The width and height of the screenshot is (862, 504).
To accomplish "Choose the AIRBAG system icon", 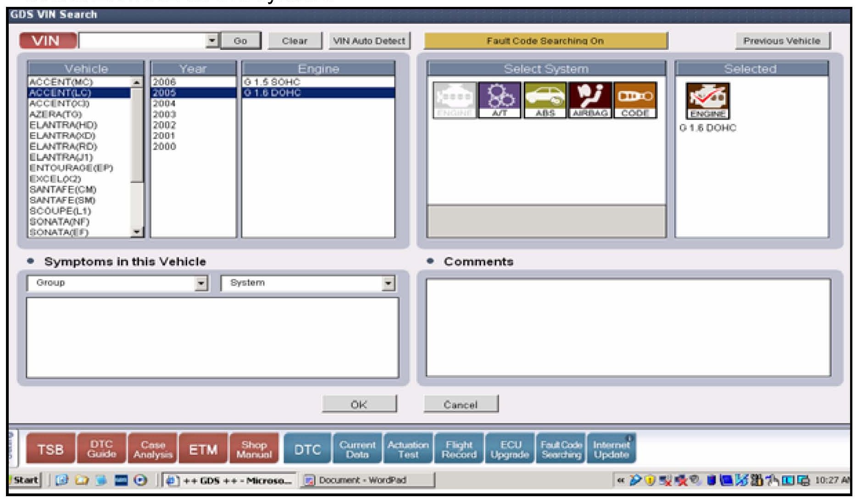I will click(590, 100).
